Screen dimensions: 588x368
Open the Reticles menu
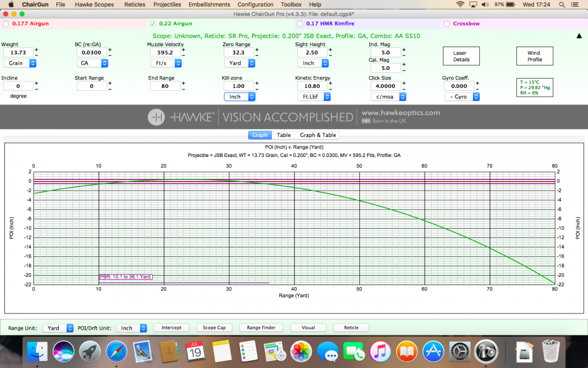tap(135, 4)
